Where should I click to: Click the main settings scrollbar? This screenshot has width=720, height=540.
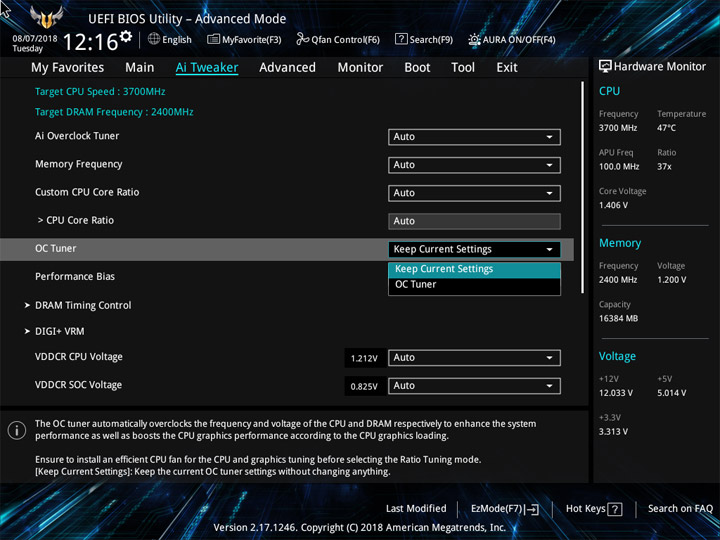[582, 187]
